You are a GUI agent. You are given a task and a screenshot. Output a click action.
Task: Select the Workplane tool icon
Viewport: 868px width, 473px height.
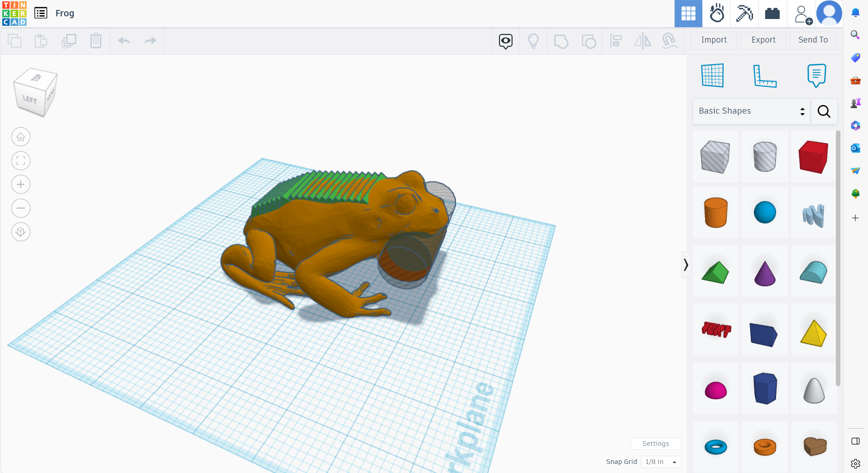point(712,75)
